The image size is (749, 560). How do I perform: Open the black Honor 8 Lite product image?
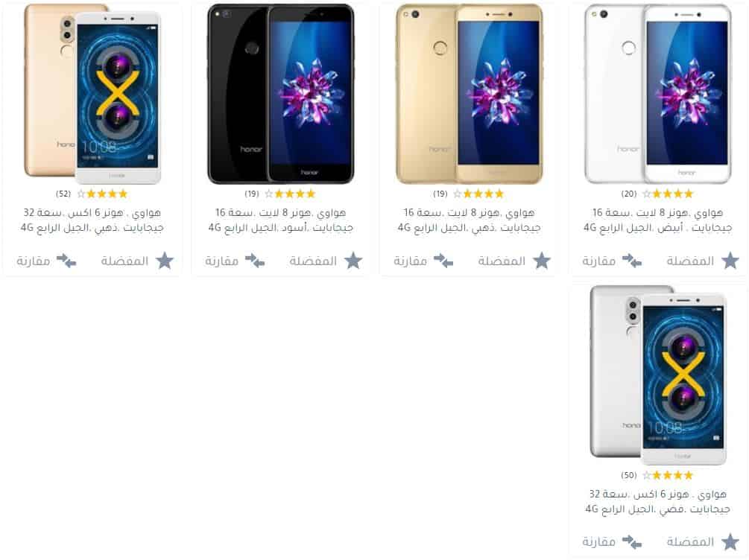click(281, 94)
